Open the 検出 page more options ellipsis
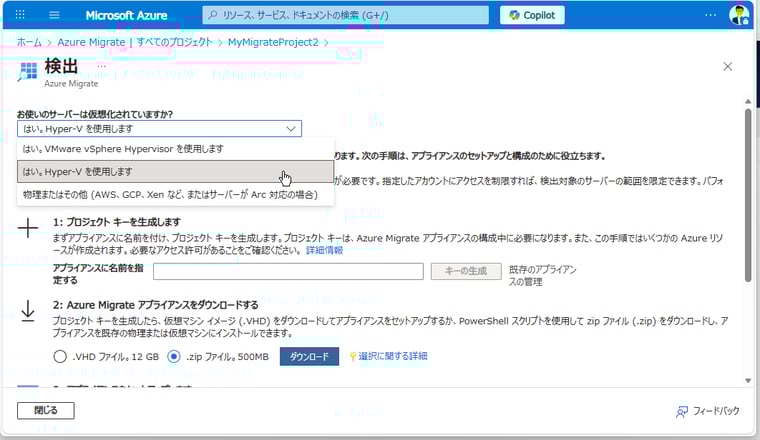 tap(101, 65)
